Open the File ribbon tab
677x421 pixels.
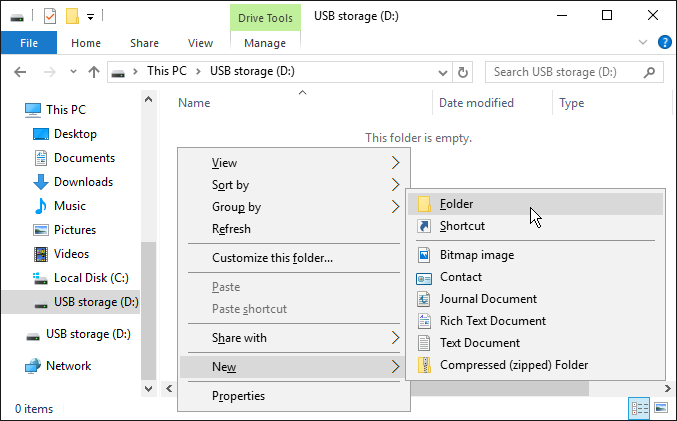pos(29,43)
